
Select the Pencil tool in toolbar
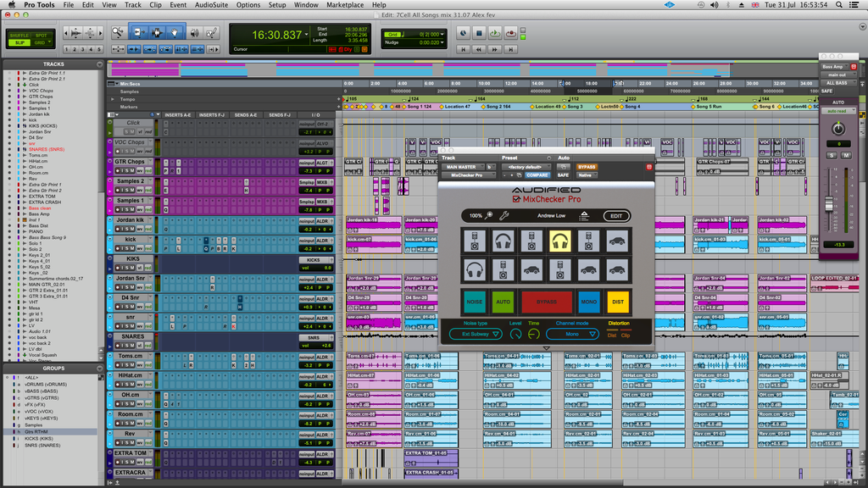[212, 33]
